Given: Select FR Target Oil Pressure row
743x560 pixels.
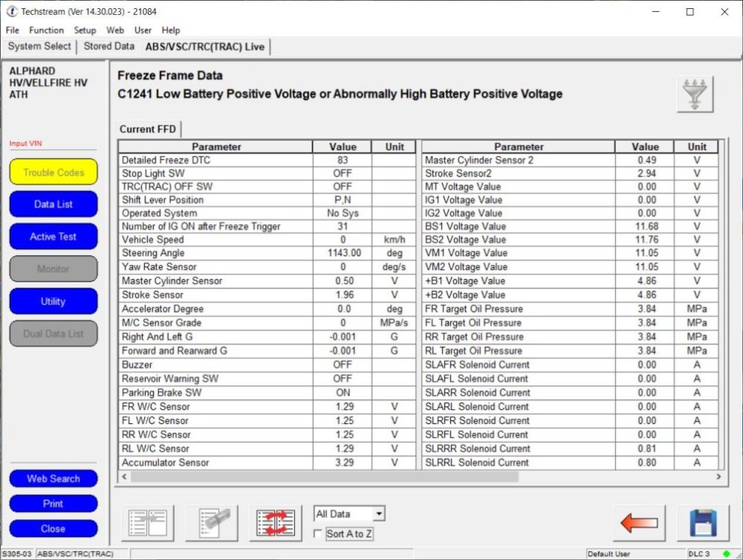Looking at the screenshot, I should coord(570,309).
